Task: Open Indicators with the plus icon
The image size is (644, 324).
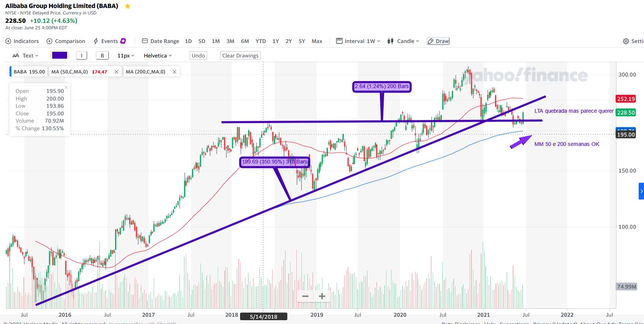Action: pyautogui.click(x=8, y=41)
